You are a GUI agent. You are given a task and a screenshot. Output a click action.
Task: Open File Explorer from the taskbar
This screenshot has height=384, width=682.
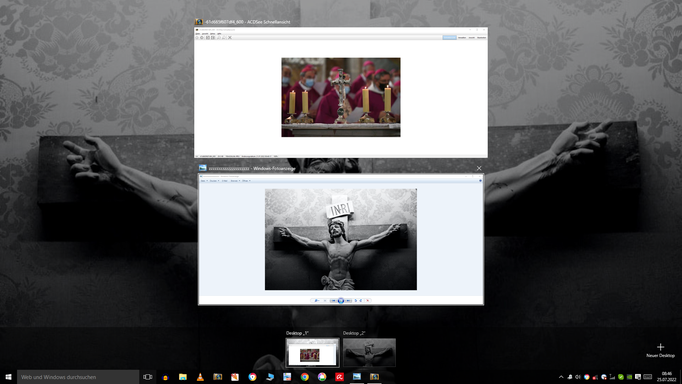(183, 377)
